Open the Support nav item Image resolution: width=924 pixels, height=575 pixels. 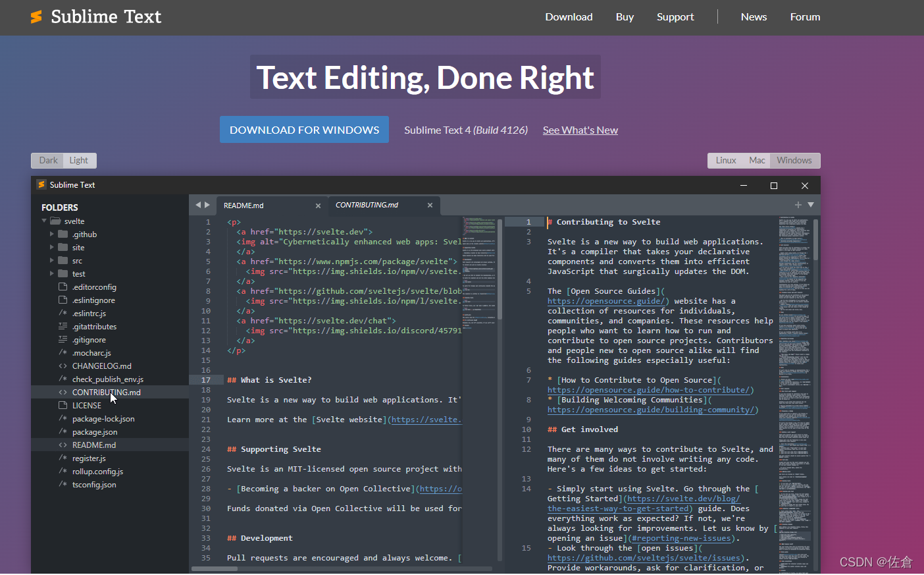tap(675, 17)
